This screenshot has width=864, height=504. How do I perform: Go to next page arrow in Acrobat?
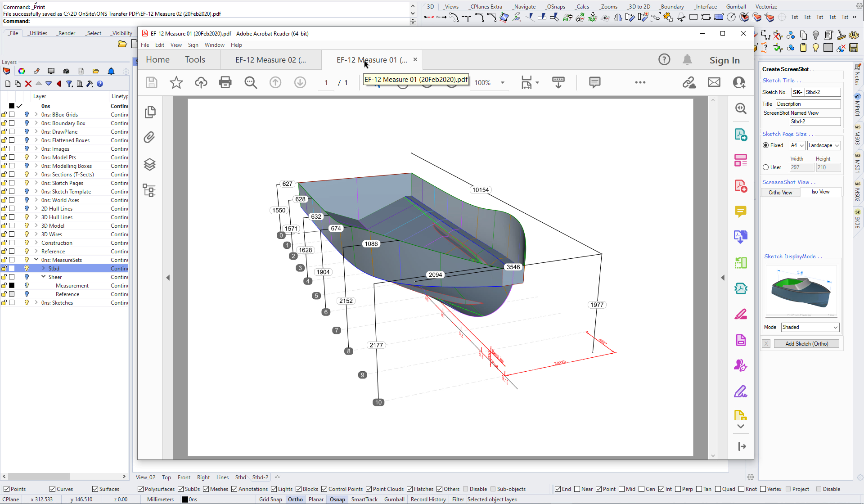[300, 82]
